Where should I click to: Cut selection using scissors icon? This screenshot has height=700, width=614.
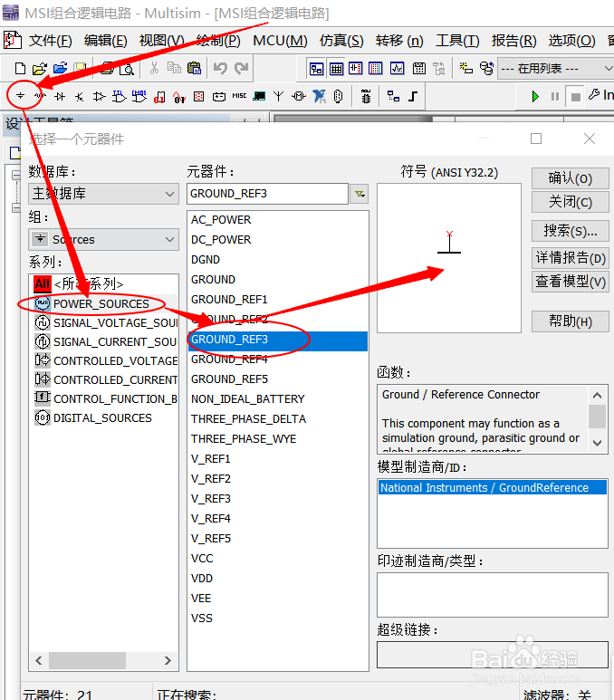coord(154,68)
